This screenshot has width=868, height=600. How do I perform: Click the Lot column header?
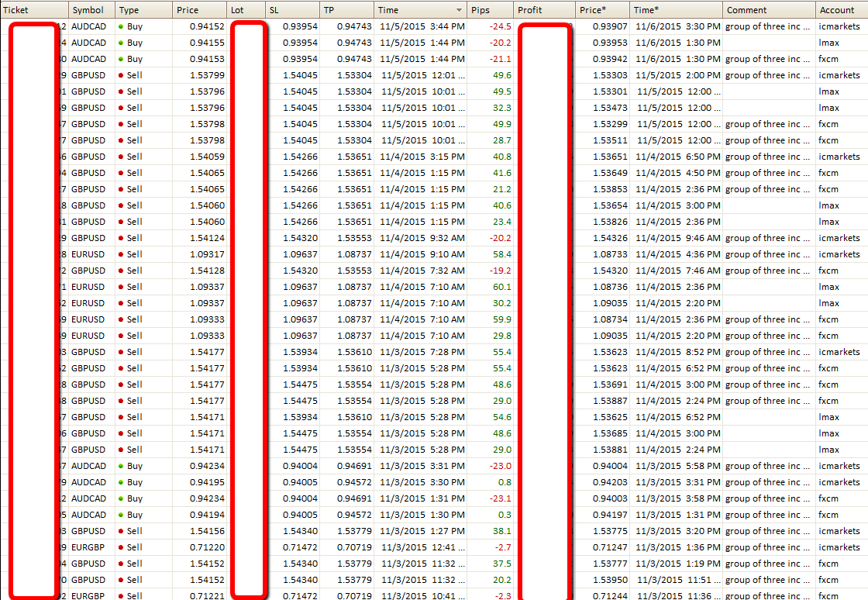tap(246, 10)
